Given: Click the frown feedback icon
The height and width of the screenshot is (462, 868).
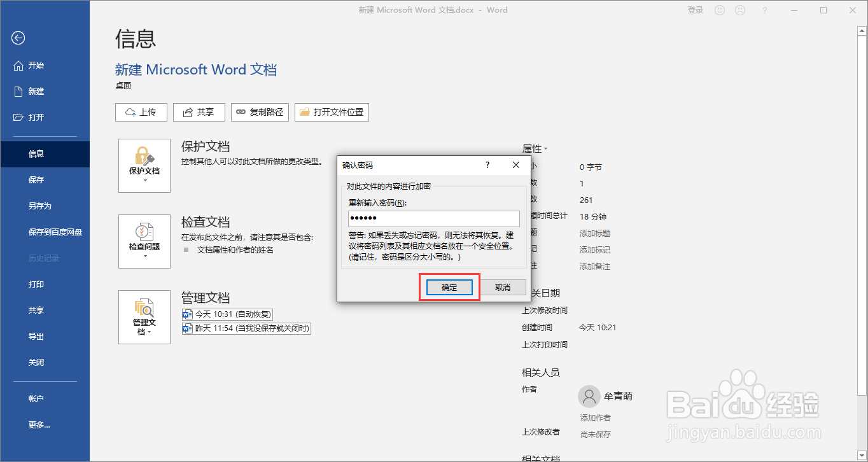Looking at the screenshot, I should 740,10.
